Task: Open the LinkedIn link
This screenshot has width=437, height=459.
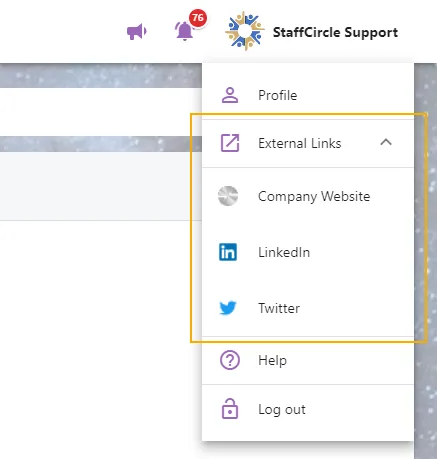Action: point(308,252)
